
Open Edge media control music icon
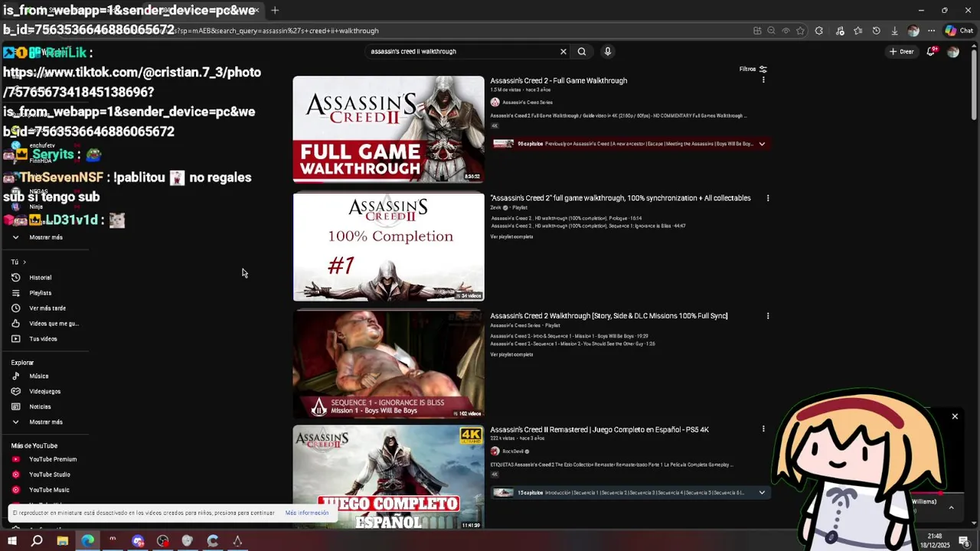[x=840, y=31]
